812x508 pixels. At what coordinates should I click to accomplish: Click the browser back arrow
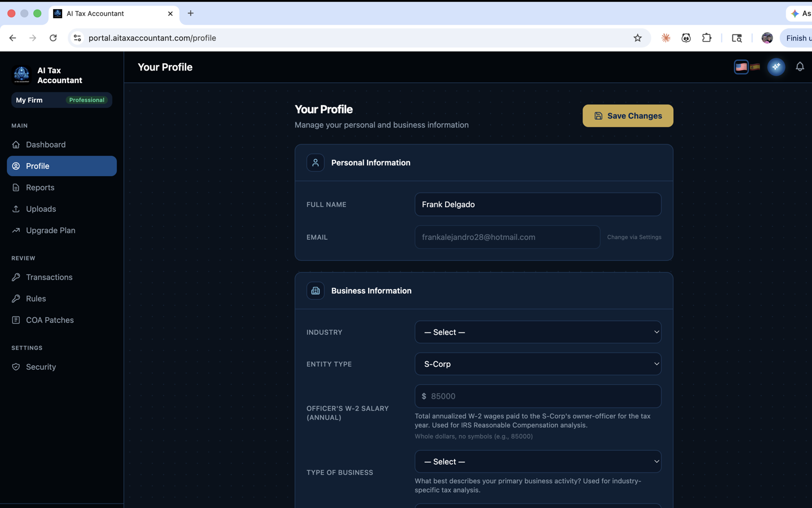12,38
